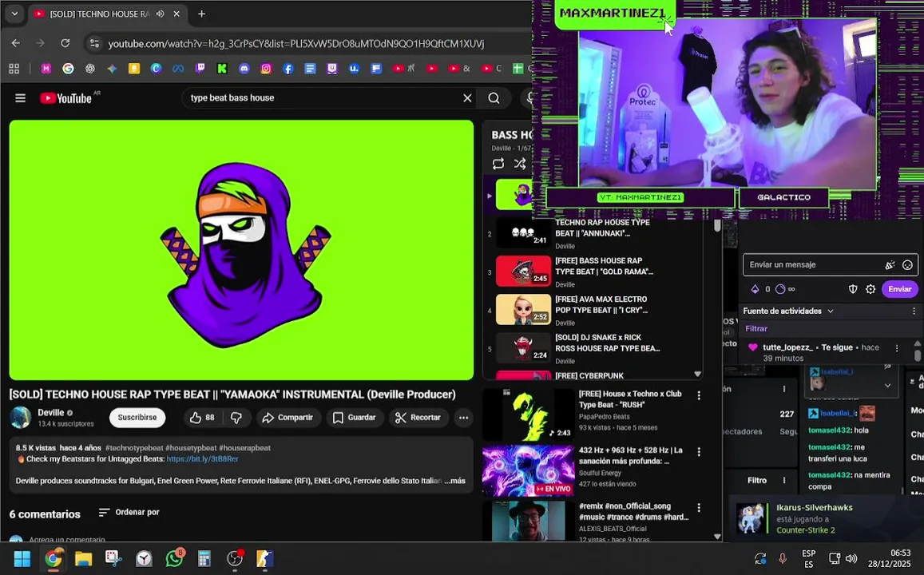Open Kick bookmark
The image size is (924, 575).
[222, 69]
